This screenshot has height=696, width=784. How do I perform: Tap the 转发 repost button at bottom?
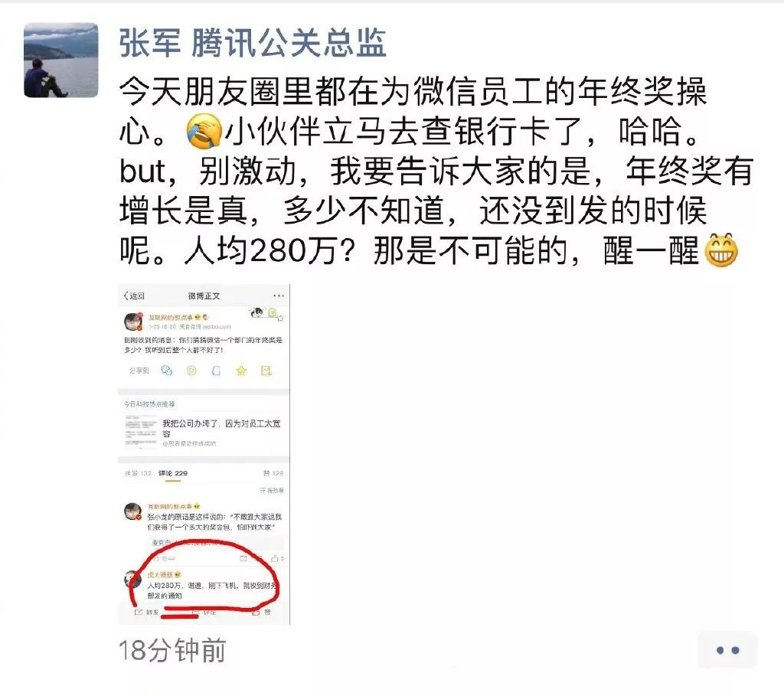point(146,612)
